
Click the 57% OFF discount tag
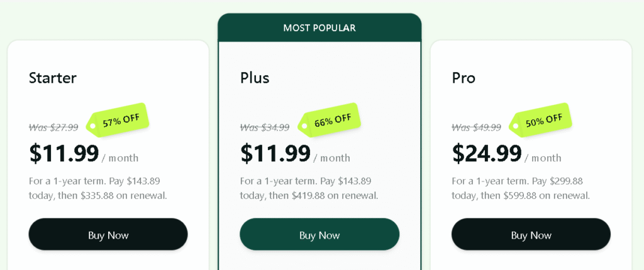117,120
